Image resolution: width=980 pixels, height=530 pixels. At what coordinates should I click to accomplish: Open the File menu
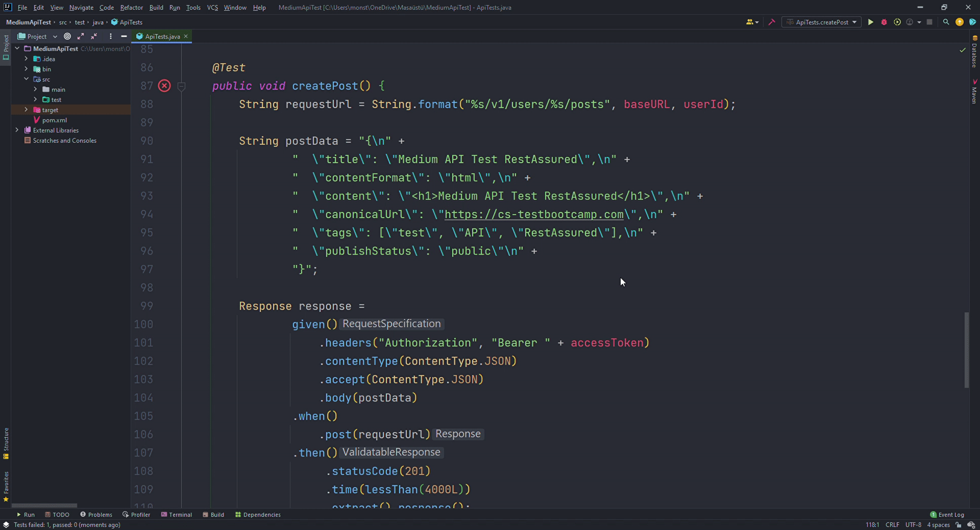click(22, 7)
